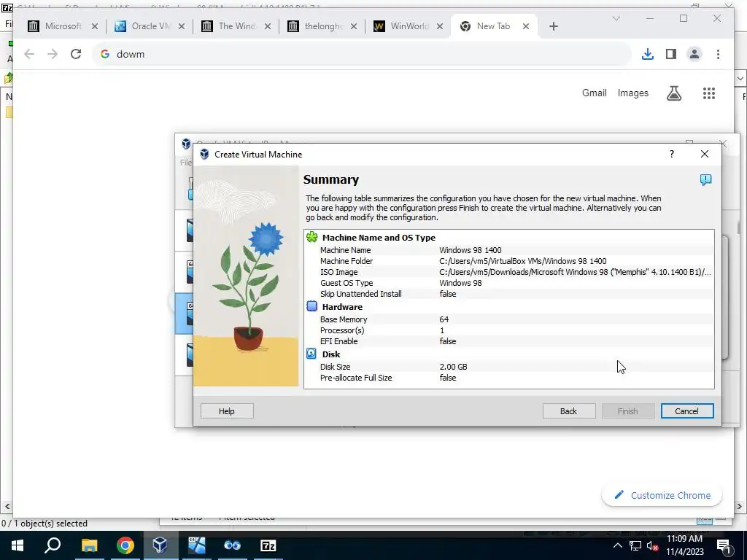Switch to the Microsoft tab

click(62, 26)
